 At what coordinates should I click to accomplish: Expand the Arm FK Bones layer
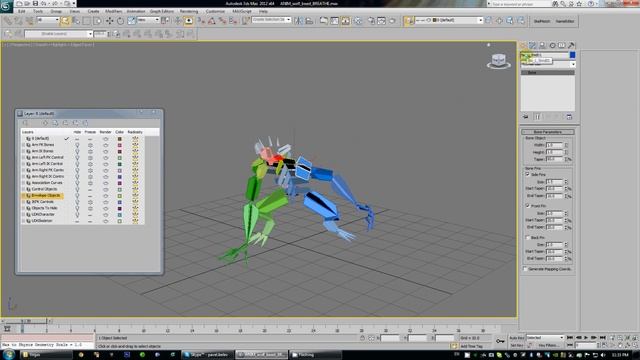click(x=23, y=145)
